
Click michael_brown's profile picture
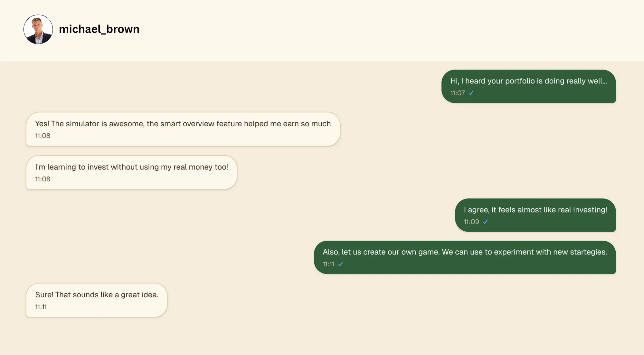pyautogui.click(x=38, y=29)
